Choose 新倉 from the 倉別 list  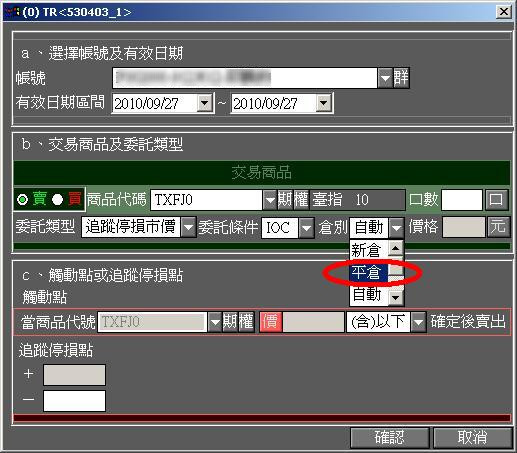point(368,250)
